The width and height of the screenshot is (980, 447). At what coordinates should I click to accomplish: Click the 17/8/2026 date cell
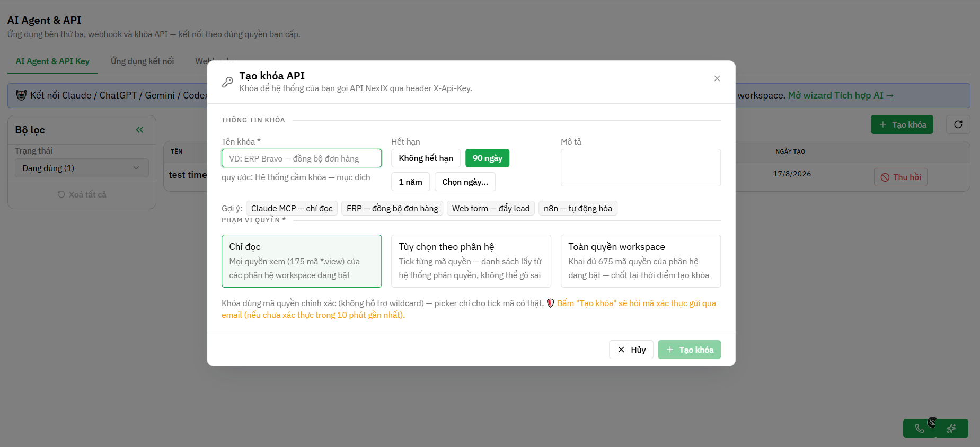[792, 174]
